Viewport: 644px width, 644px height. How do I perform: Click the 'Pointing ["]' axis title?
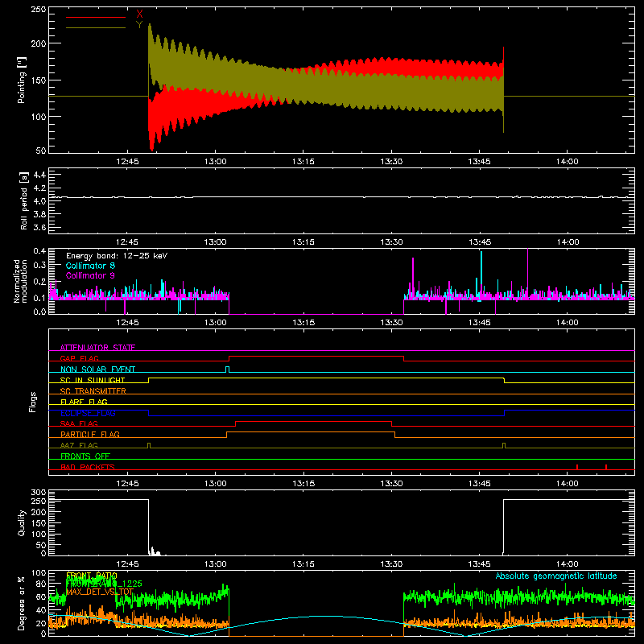point(22,80)
